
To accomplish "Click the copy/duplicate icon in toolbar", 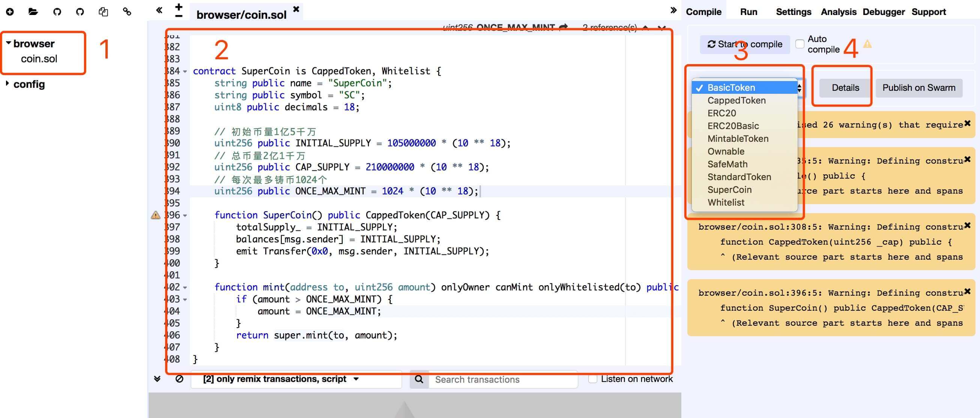I will click(x=102, y=11).
